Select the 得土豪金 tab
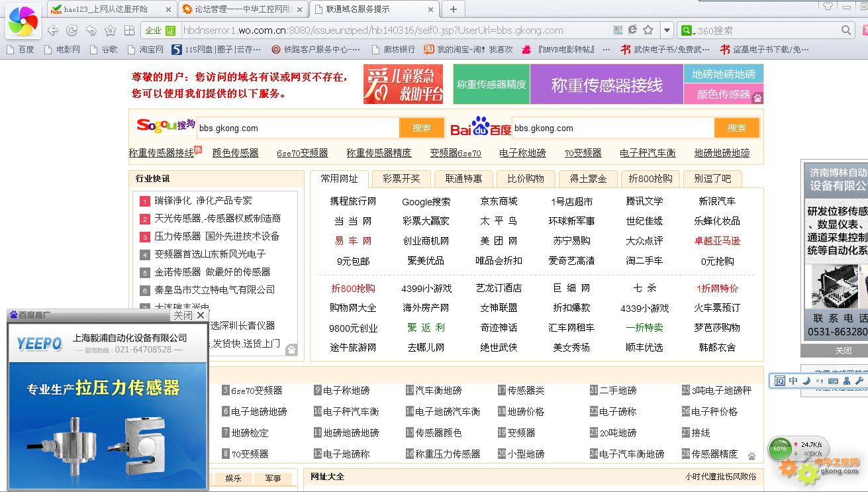868x492 pixels. point(588,179)
